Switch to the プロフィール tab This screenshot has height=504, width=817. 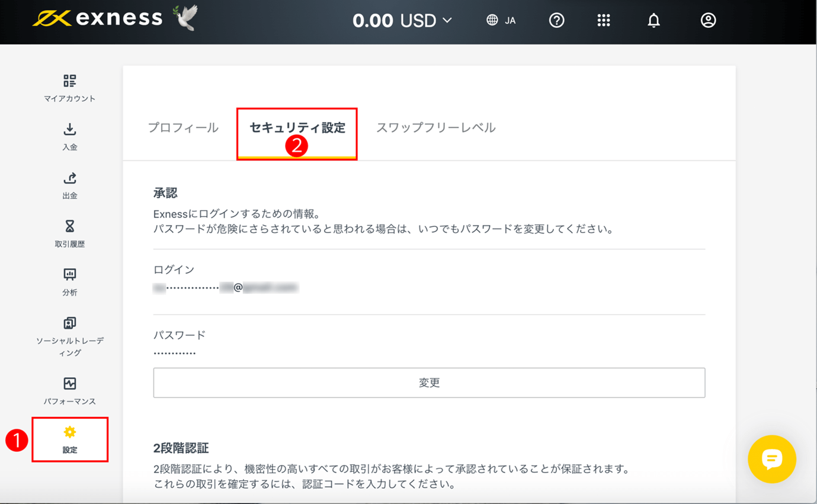pos(183,128)
